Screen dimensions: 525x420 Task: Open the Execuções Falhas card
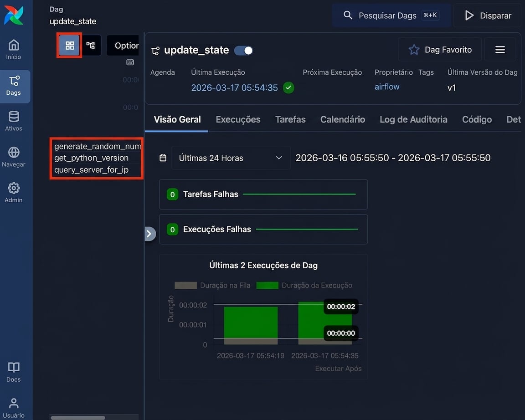[x=263, y=229]
